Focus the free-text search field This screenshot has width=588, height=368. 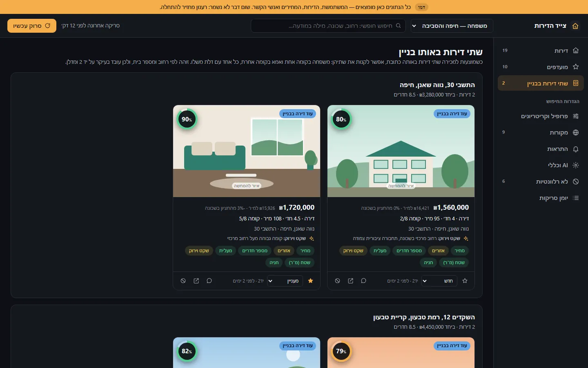click(x=328, y=26)
